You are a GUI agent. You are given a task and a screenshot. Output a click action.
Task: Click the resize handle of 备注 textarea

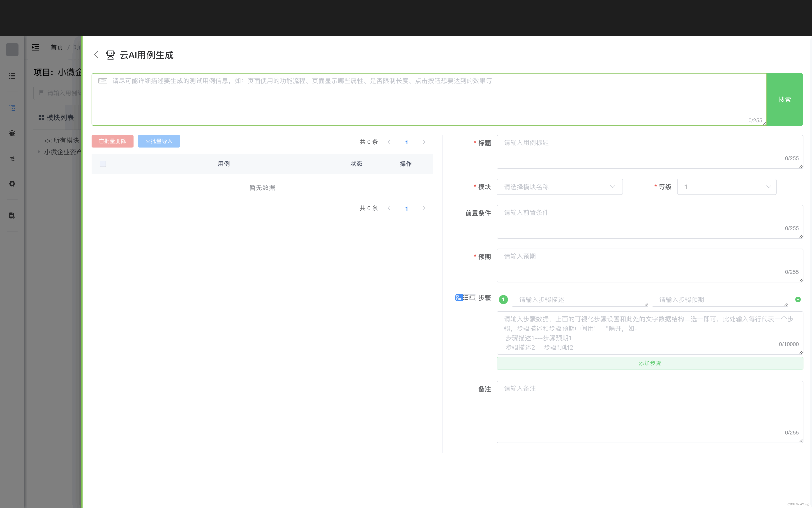801,441
